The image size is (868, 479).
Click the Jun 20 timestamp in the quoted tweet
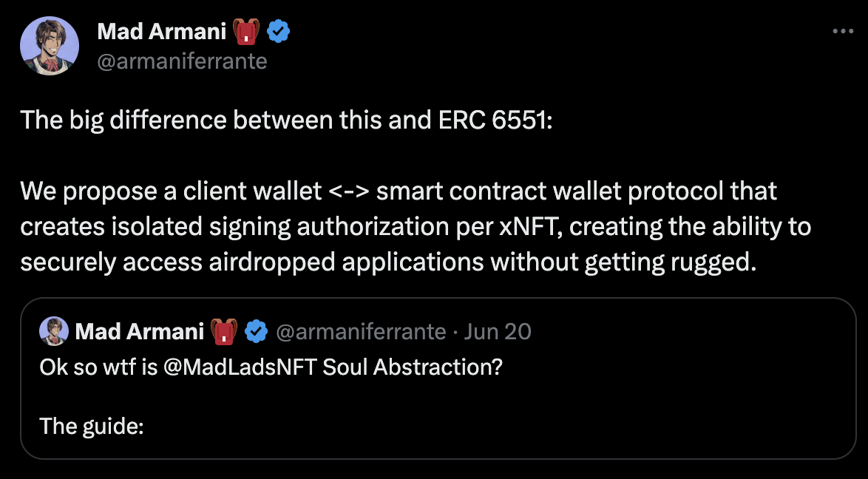(x=498, y=332)
